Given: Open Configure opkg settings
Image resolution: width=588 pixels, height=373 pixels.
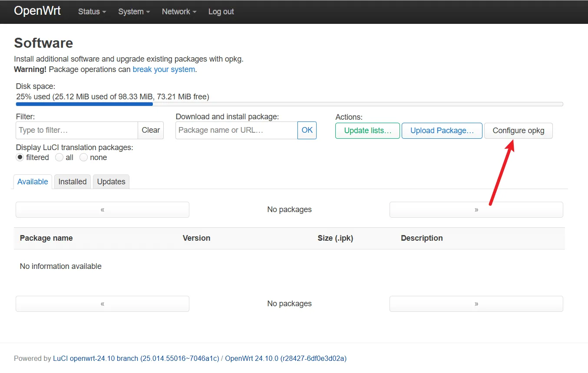Looking at the screenshot, I should 518,131.
